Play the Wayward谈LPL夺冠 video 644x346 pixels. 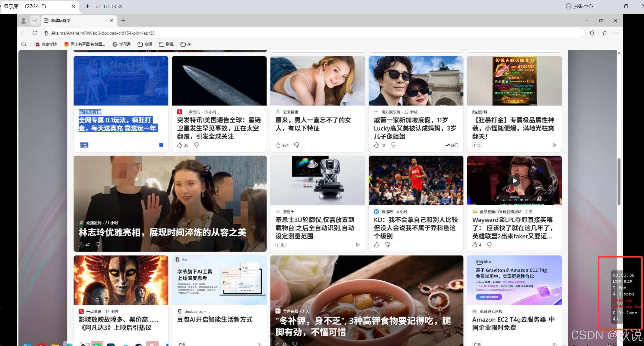pos(514,180)
